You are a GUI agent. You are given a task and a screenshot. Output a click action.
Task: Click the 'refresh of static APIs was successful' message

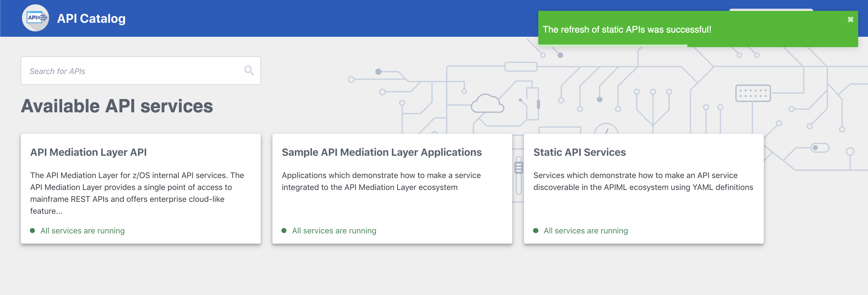click(627, 30)
